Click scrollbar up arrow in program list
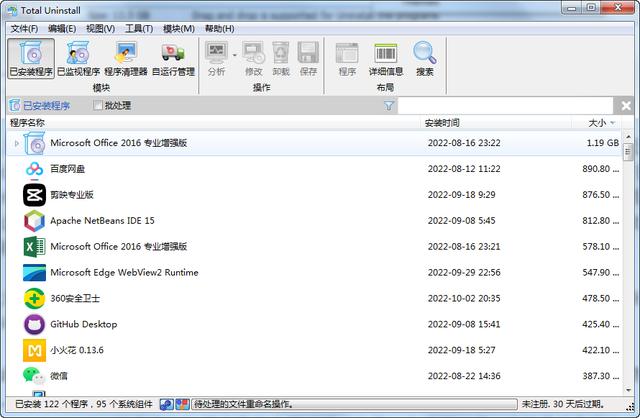This screenshot has width=640, height=418. (x=628, y=136)
